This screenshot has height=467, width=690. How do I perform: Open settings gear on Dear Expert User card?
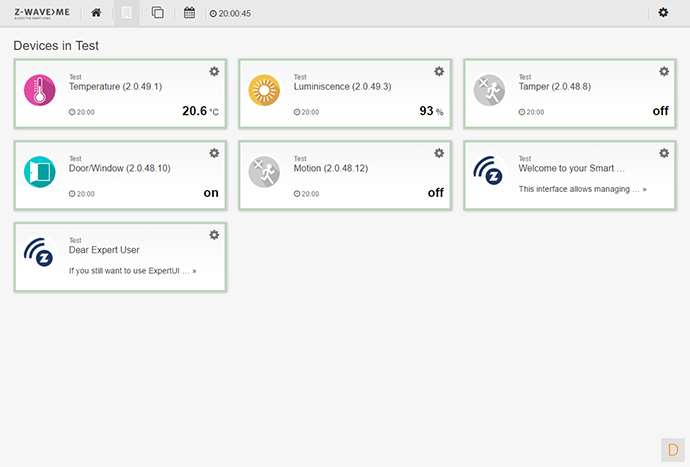214,235
